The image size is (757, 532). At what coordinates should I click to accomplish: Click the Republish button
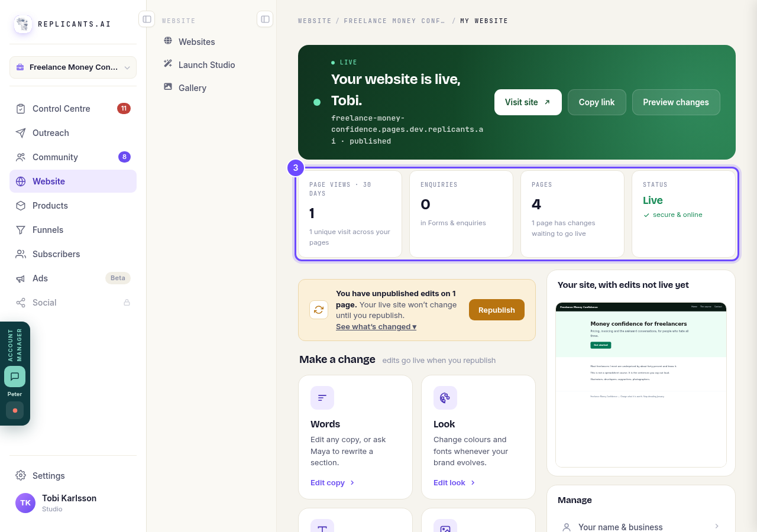497,310
